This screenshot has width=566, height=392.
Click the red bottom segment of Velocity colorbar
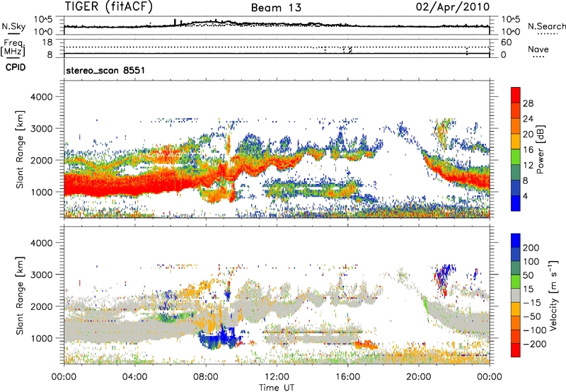click(x=516, y=350)
